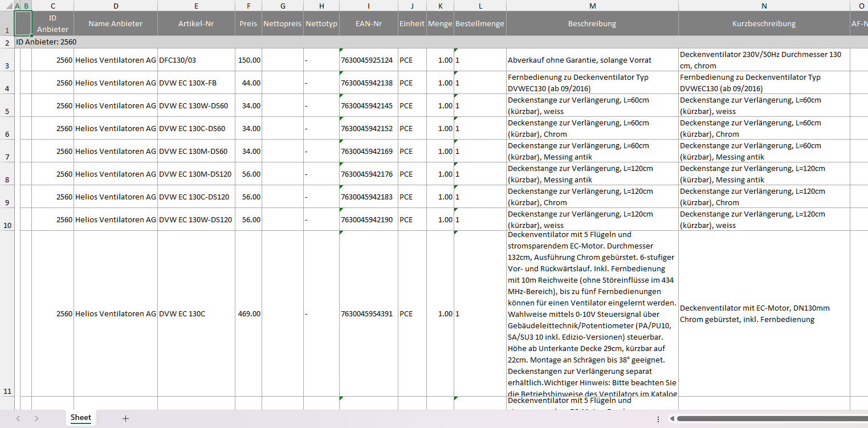Image resolution: width=868 pixels, height=428 pixels.
Task: Click the 'Kurzbeschreibung' header cell
Action: tap(764, 23)
